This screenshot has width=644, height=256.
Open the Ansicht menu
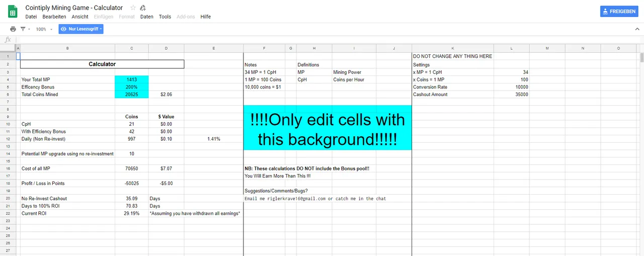coord(80,17)
